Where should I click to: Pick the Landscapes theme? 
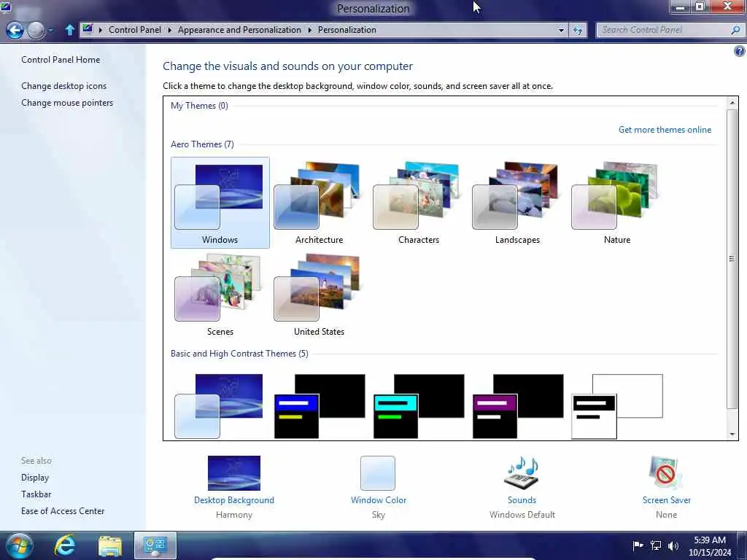click(517, 203)
